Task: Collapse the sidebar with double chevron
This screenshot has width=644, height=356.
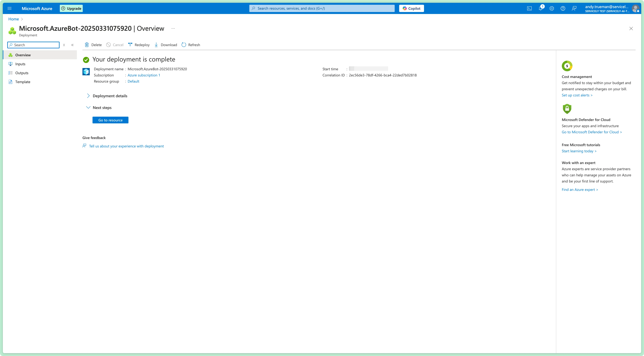Action: [x=72, y=45]
